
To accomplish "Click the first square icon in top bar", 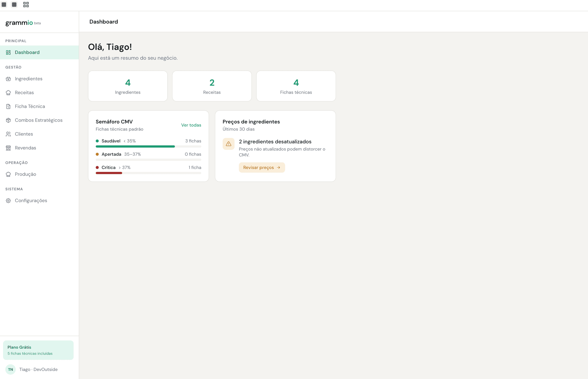I will coord(4,5).
